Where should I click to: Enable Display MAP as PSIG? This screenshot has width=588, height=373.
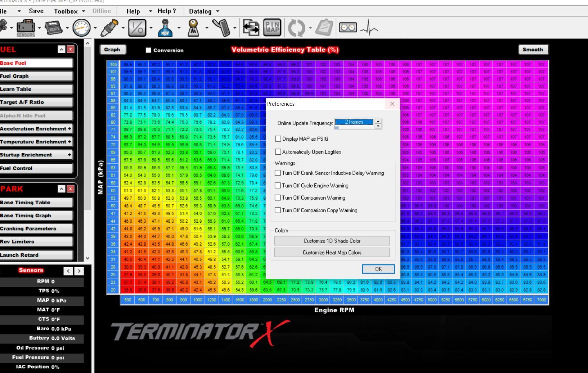[278, 138]
